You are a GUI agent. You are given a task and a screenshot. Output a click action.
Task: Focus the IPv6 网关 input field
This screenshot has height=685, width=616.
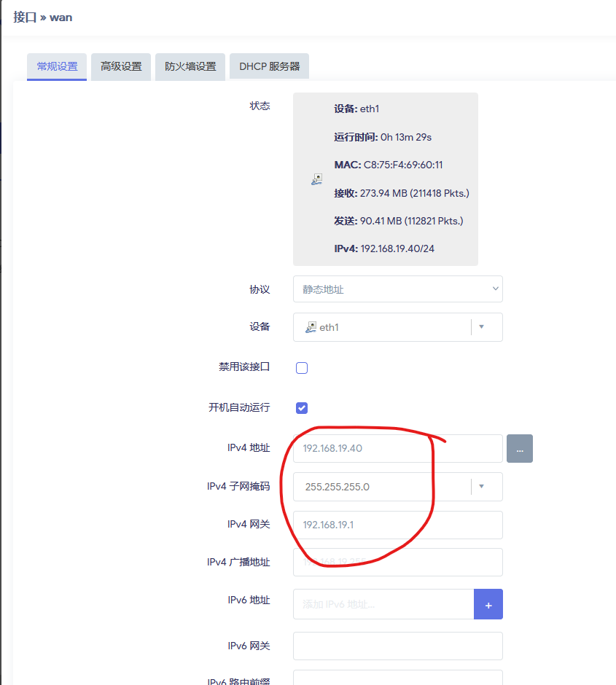tap(397, 646)
